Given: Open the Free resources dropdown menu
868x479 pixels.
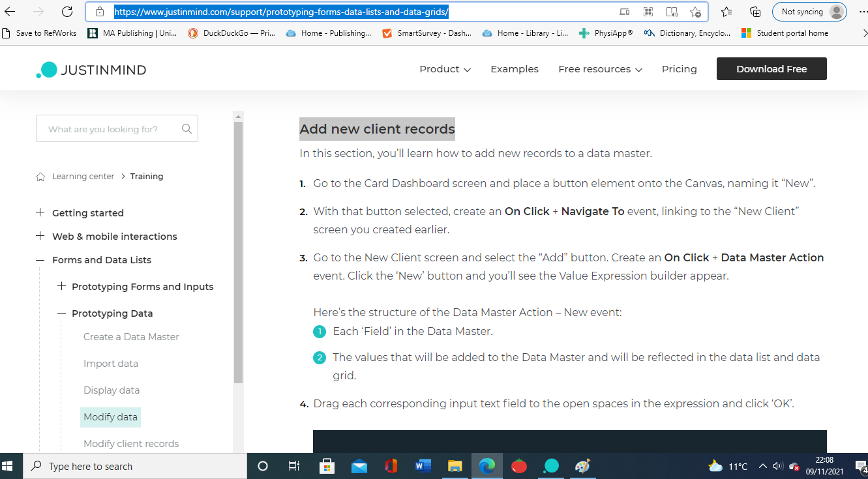Looking at the screenshot, I should tap(600, 69).
